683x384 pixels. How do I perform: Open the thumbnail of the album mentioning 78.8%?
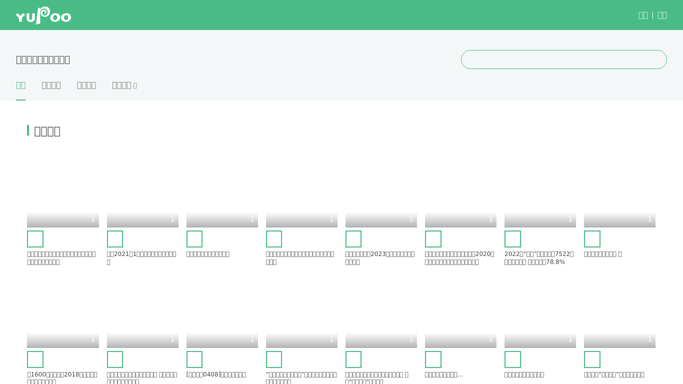[540, 192]
